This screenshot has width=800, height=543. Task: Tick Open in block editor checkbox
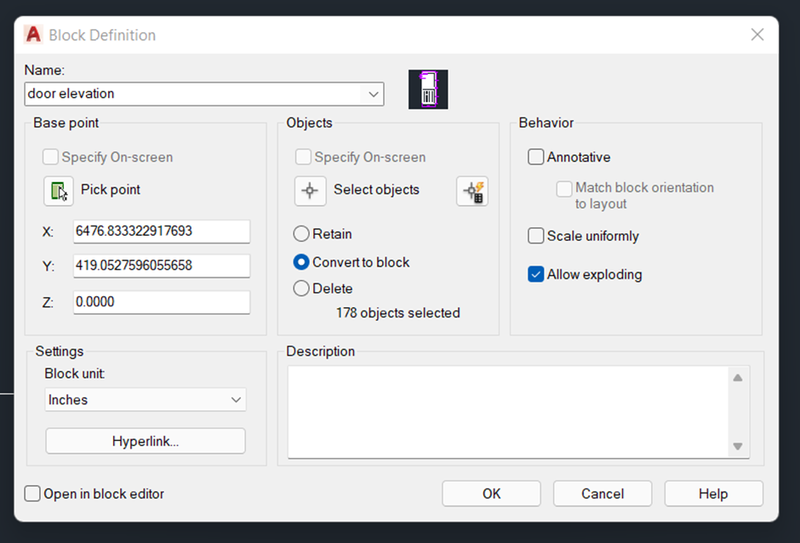(x=32, y=493)
